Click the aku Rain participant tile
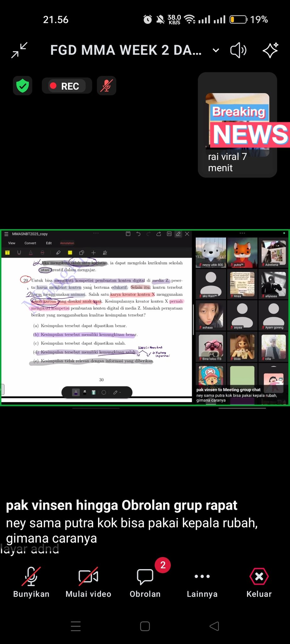 (x=211, y=284)
